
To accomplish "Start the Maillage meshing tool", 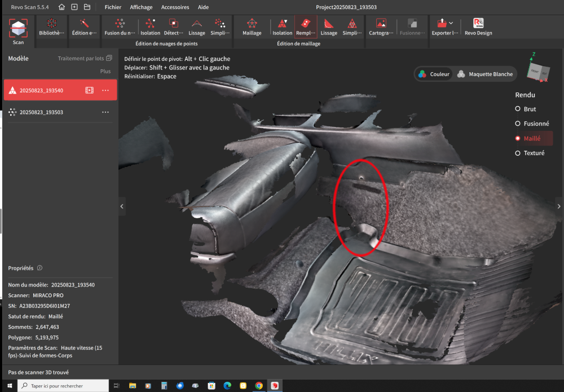I will click(x=252, y=27).
